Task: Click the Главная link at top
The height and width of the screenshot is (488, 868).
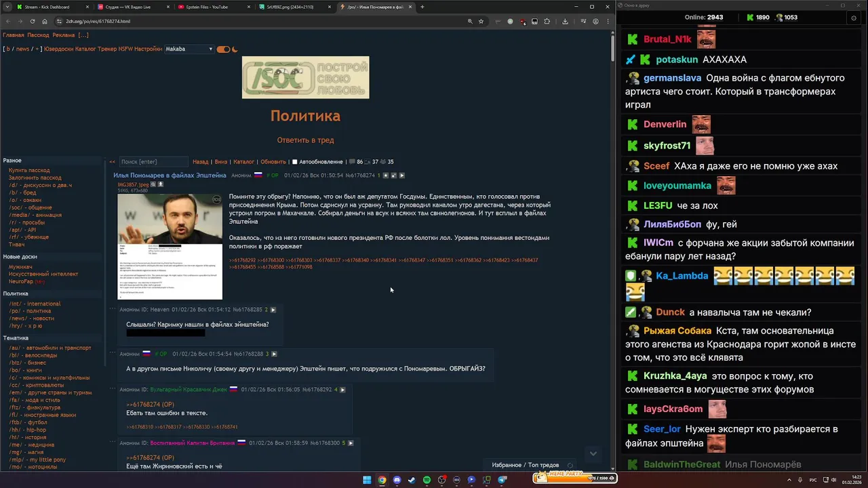Action: [13, 35]
